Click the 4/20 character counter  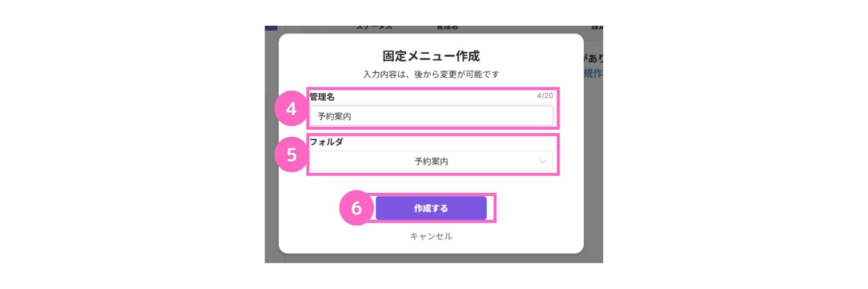click(545, 96)
